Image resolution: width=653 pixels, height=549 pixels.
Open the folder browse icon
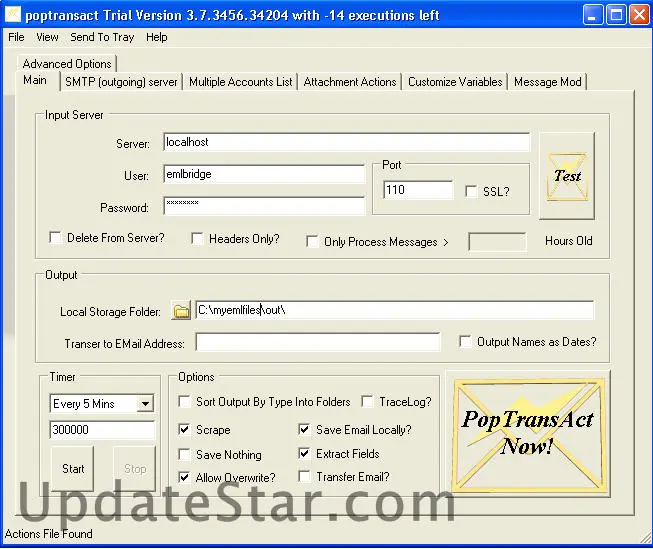pyautogui.click(x=181, y=311)
